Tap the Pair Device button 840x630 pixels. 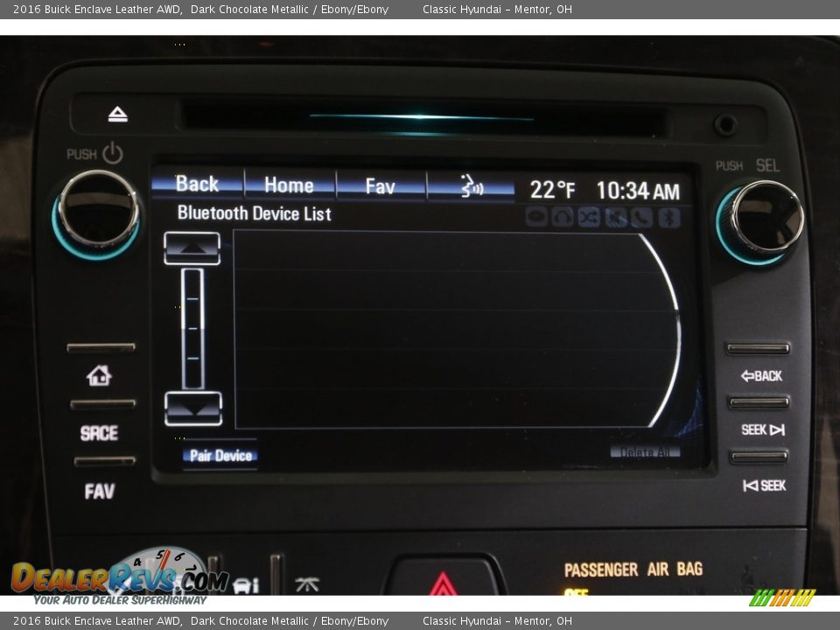[220, 456]
